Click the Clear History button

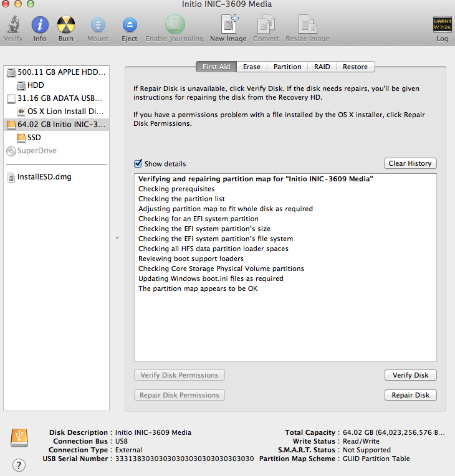point(410,163)
